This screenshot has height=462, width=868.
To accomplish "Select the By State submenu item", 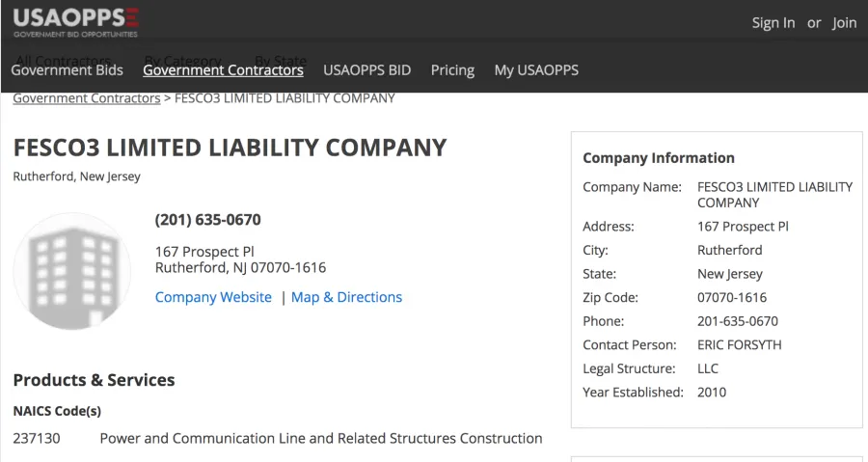I will pyautogui.click(x=281, y=59).
